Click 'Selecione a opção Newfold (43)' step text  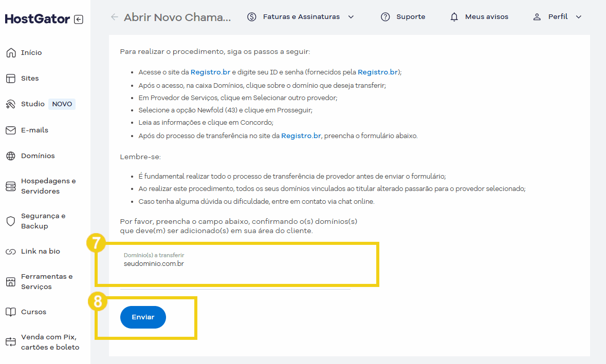coord(225,110)
